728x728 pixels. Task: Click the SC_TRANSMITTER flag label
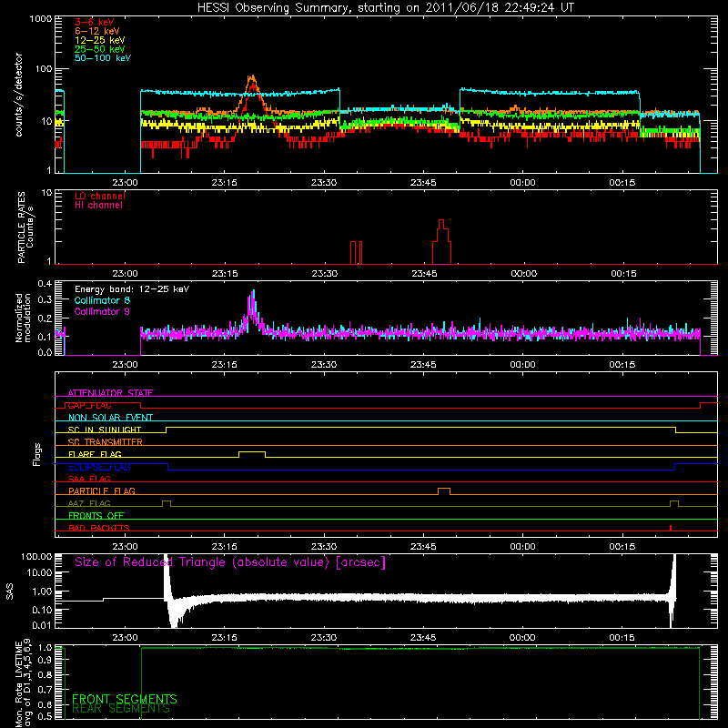(x=106, y=442)
